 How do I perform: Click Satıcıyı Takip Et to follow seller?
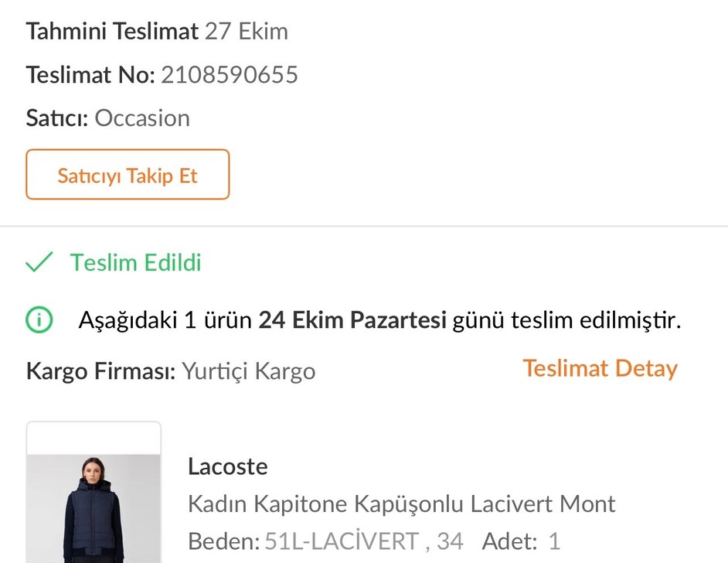pyautogui.click(x=128, y=175)
